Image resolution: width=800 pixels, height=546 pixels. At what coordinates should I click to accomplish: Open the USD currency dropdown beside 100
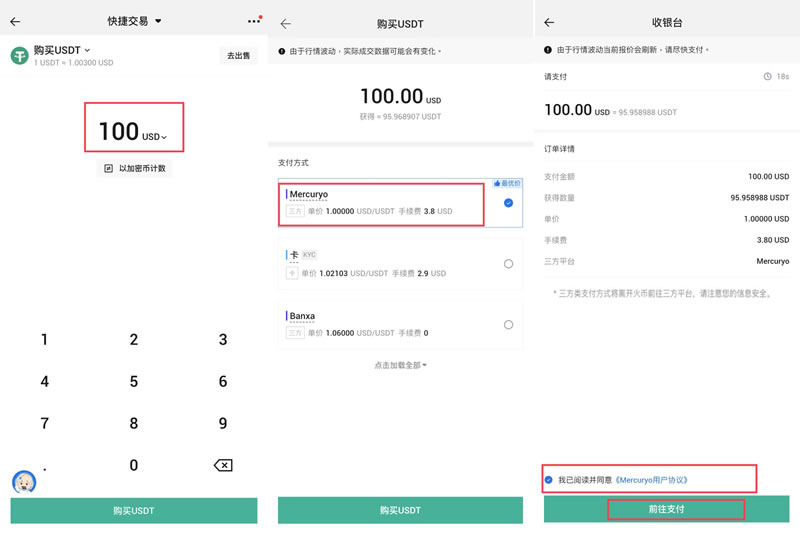(155, 137)
